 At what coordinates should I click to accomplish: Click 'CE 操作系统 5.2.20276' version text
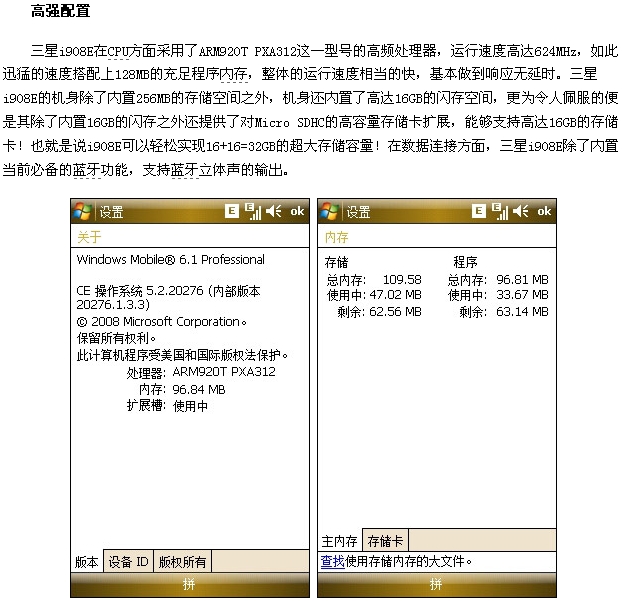click(x=140, y=291)
